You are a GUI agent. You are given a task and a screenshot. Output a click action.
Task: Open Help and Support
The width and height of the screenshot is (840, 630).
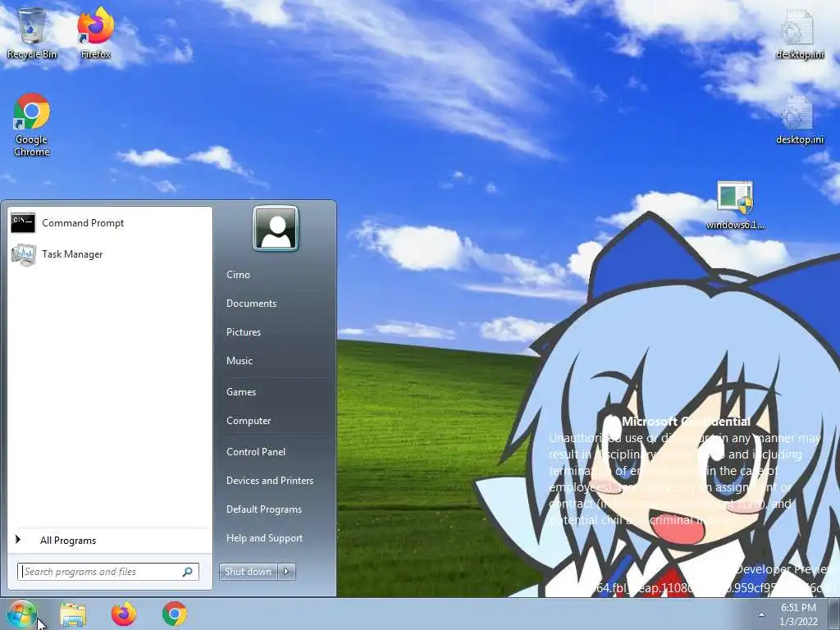(265, 538)
